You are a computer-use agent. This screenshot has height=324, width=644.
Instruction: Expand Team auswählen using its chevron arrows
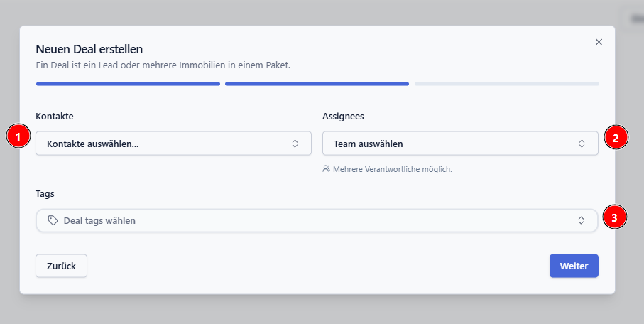(x=582, y=144)
